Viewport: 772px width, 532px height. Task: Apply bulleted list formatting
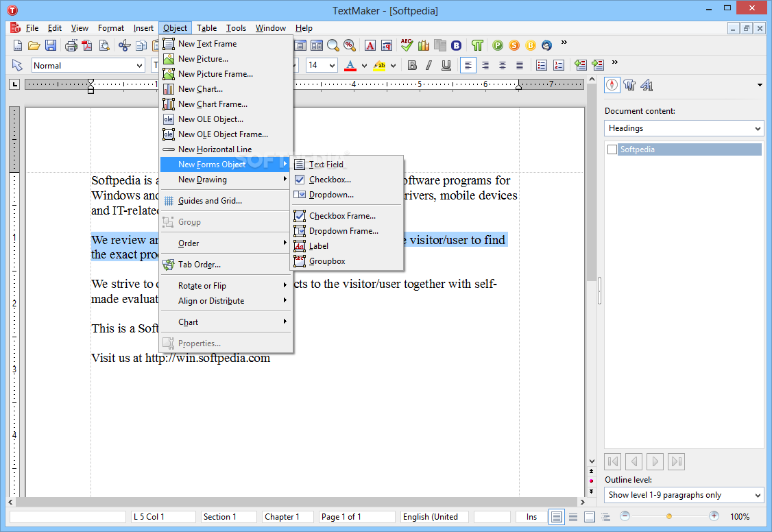click(542, 65)
